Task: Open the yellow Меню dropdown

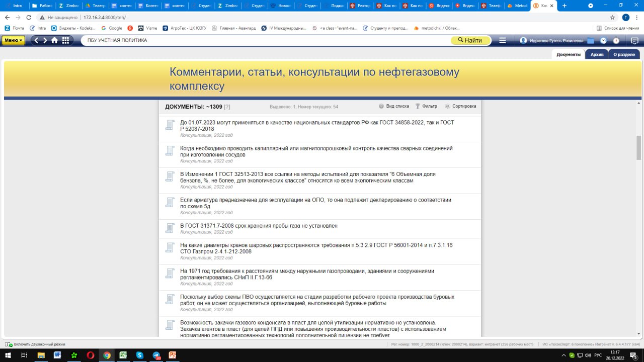Action: [14, 40]
